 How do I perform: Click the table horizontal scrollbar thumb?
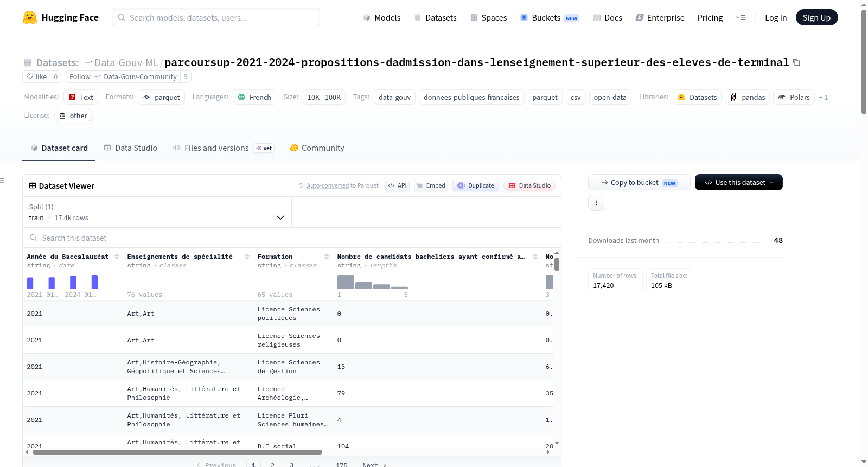[177, 452]
